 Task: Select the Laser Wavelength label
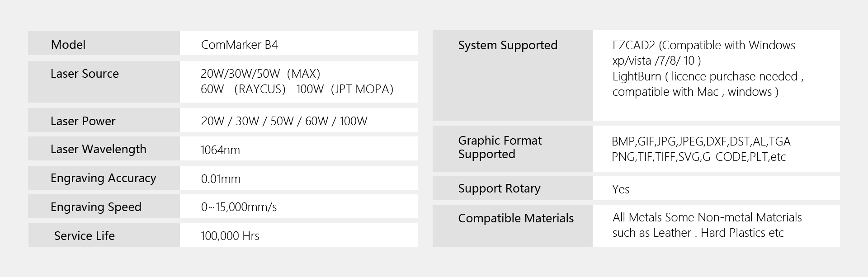[x=98, y=149]
